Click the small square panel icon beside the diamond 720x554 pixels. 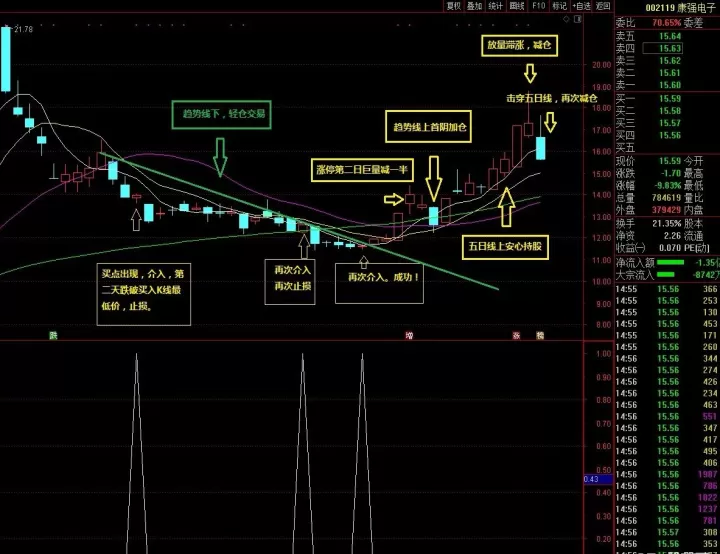pyautogui.click(x=578, y=19)
